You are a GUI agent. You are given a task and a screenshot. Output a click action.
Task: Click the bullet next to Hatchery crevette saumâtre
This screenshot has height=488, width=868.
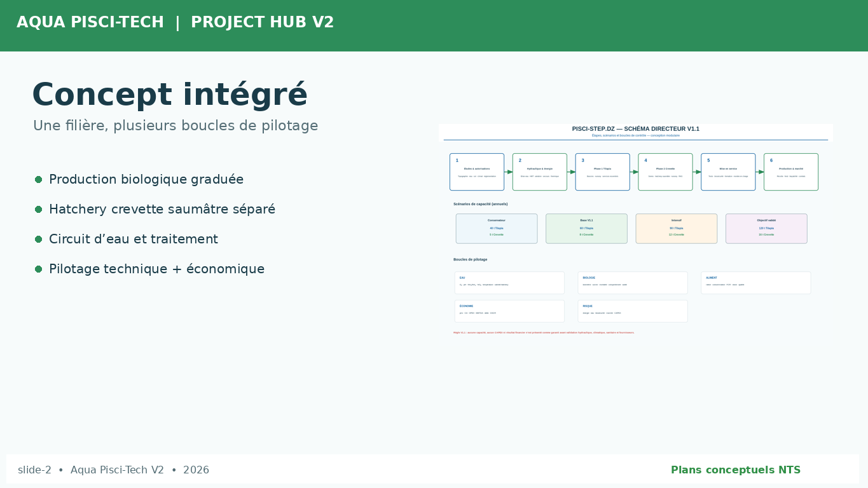(x=38, y=210)
